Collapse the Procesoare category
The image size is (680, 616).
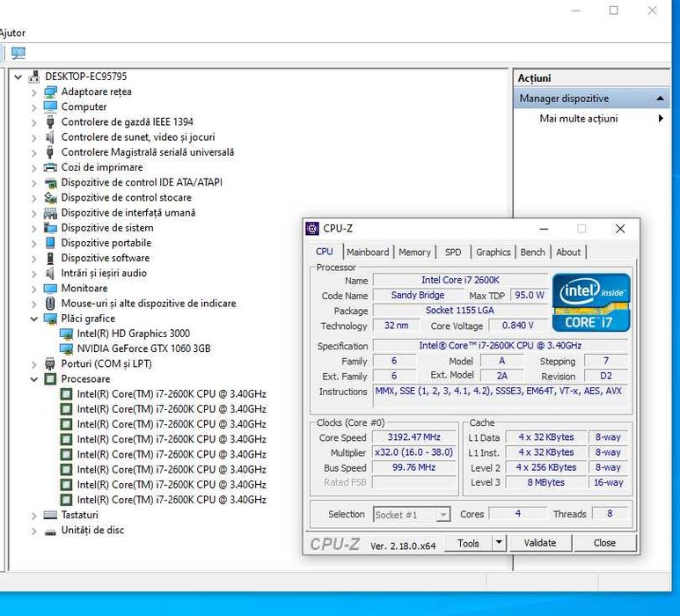coord(33,379)
